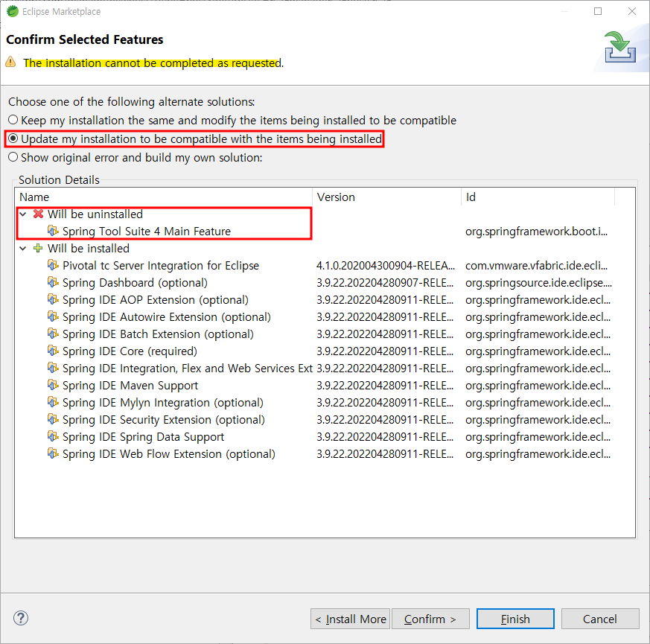This screenshot has width=650, height=644.
Task: Click the Version column header
Action: (386, 197)
